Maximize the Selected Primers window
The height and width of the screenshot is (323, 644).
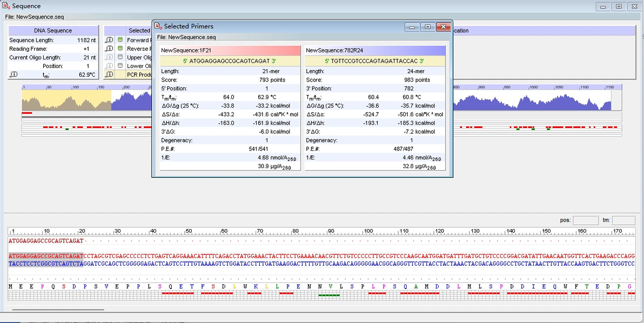(427, 26)
